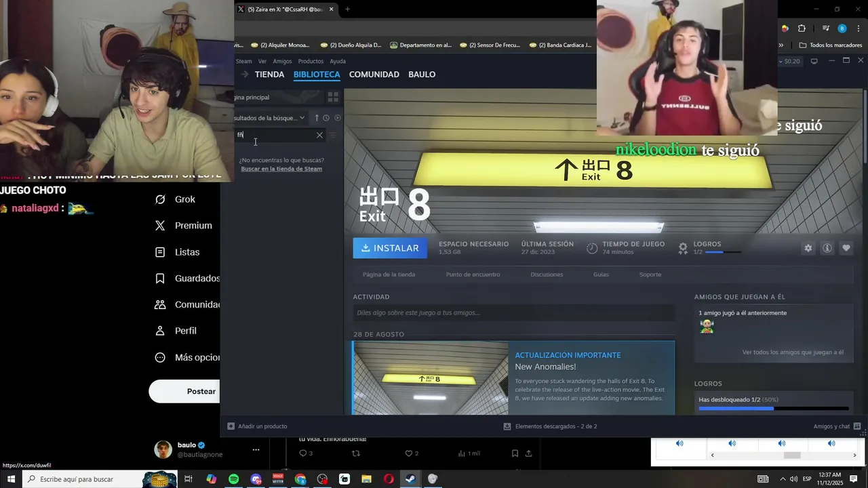Screen dimensions: 868x488
Task: Open the Ayuda menu in Steam
Action: (338, 61)
